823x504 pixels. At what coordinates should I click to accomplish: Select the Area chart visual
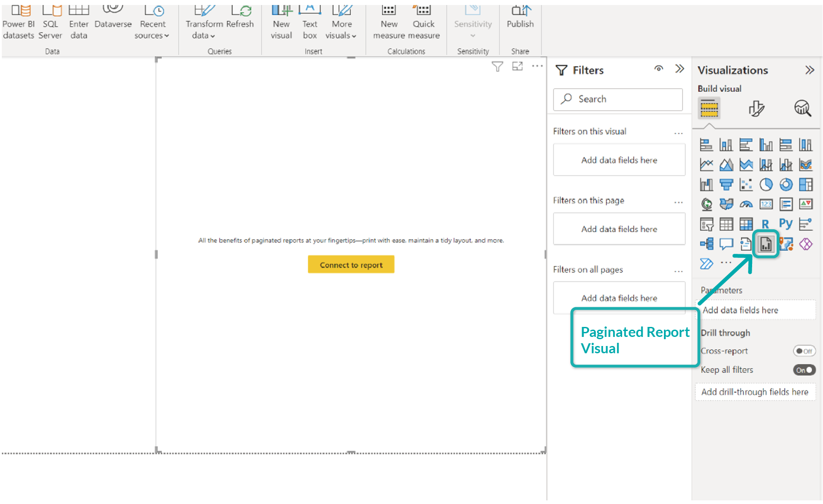coord(726,165)
